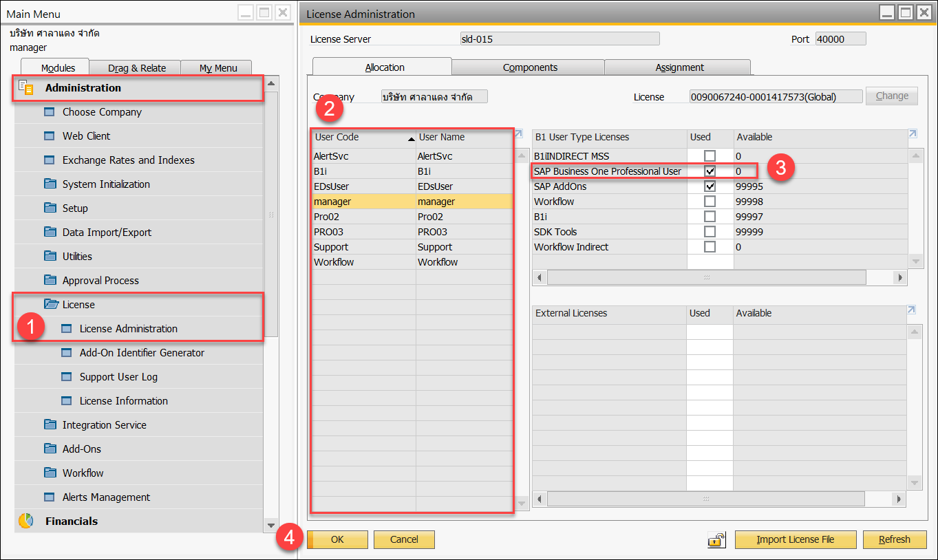938x560 pixels.
Task: Expand the System Initialization folder
Action: [138, 184]
